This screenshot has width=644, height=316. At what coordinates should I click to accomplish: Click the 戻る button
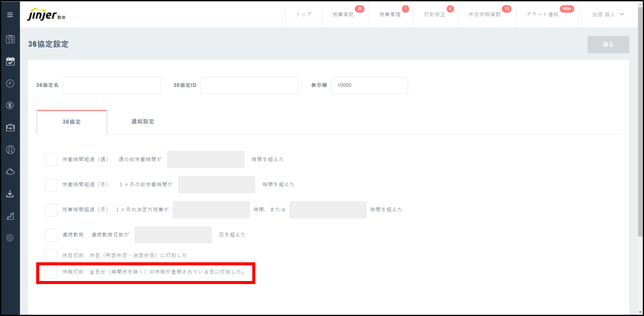pos(608,45)
